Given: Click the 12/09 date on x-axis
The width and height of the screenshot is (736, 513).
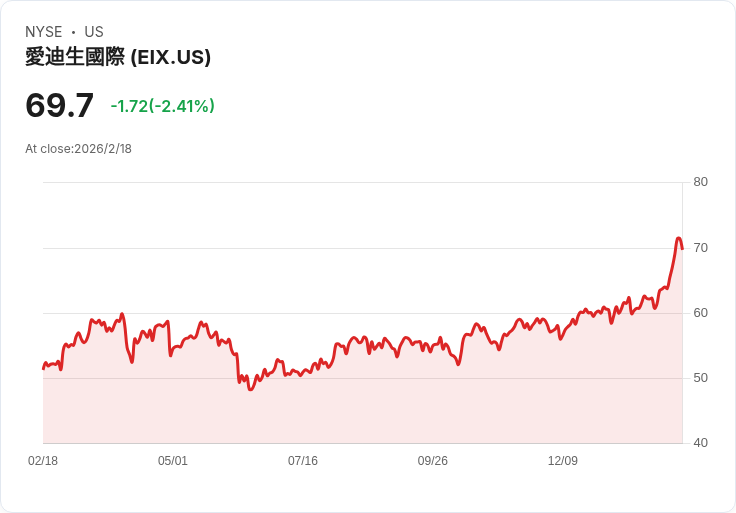Looking at the screenshot, I should tap(563, 461).
